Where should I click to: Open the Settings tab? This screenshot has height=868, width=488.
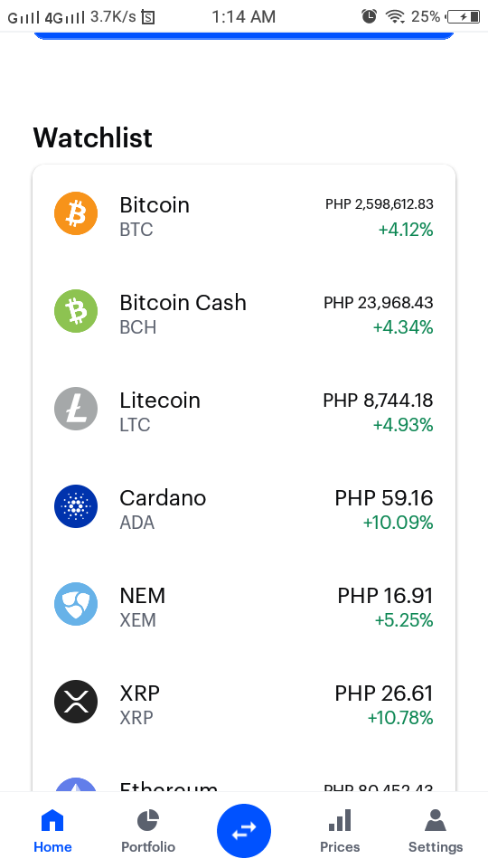click(x=436, y=831)
